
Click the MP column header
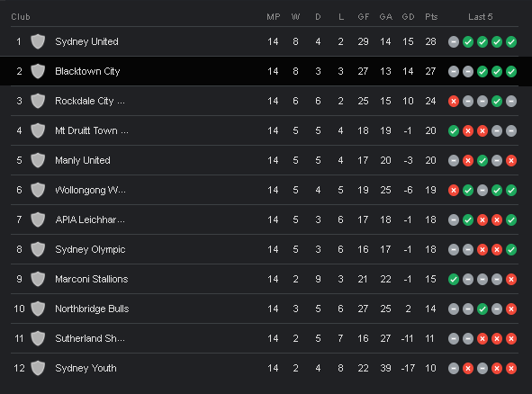(x=274, y=17)
